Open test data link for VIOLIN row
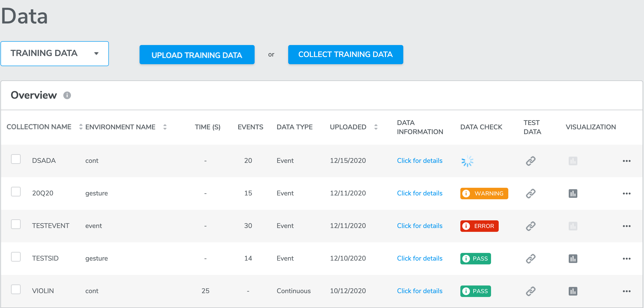 [x=530, y=291]
